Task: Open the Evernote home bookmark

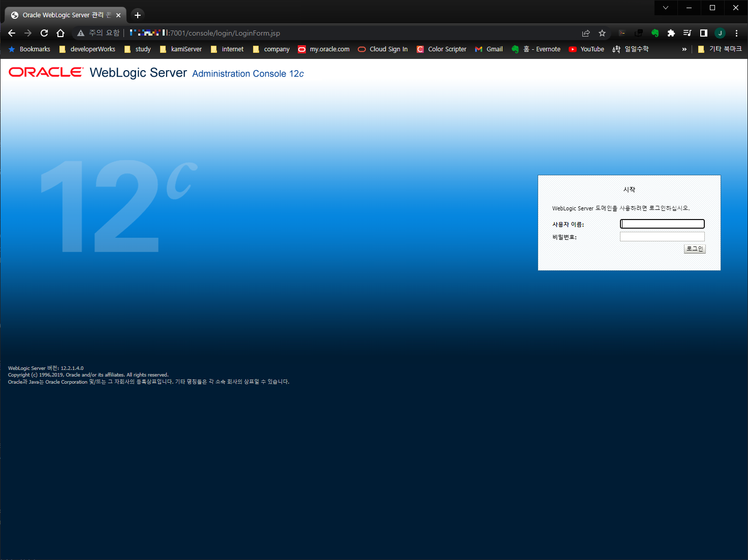Action: tap(536, 49)
